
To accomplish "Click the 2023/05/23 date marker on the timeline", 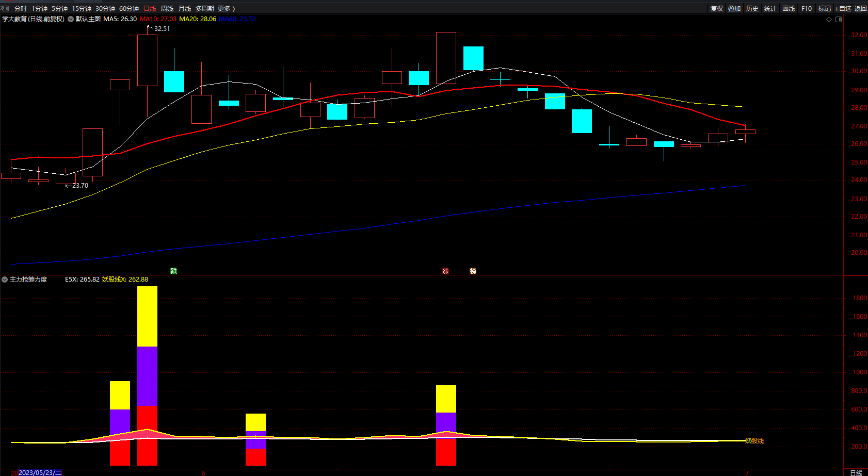I will [x=40, y=472].
